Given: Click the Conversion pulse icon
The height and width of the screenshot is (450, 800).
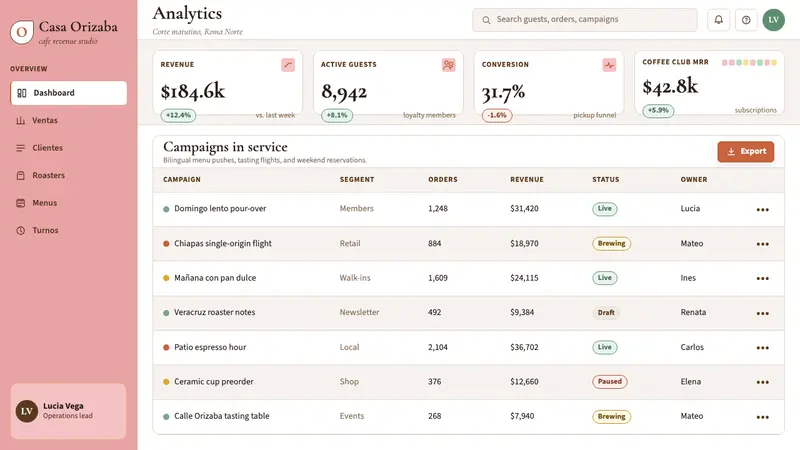Looking at the screenshot, I should (609, 65).
